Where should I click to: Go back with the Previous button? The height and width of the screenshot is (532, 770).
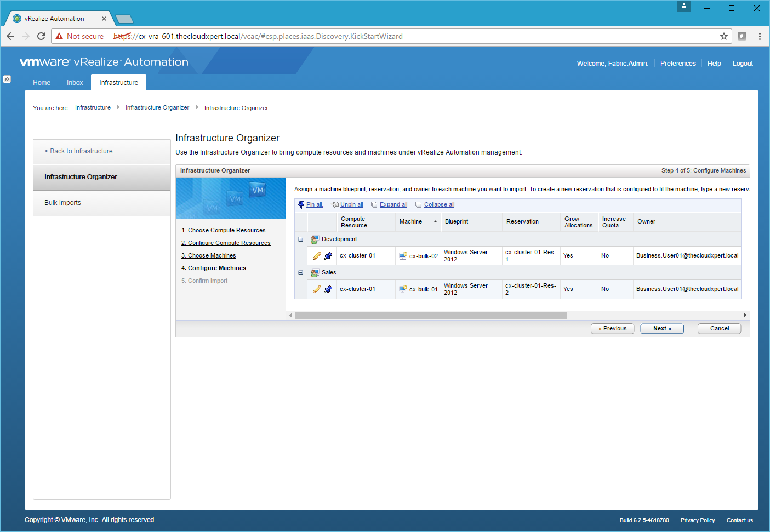point(612,329)
